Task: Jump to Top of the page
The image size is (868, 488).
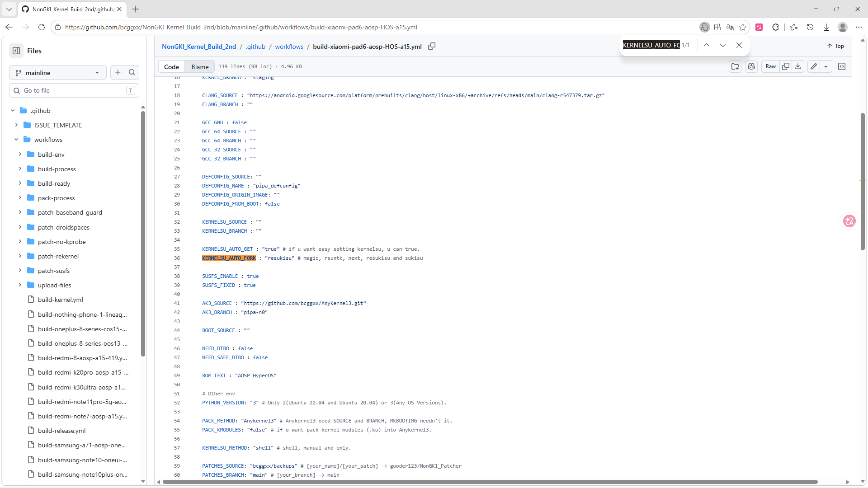Action: pos(835,46)
